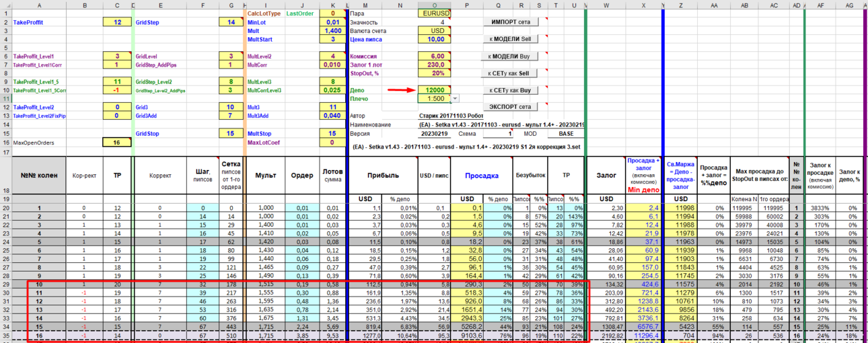Select the MaxLotCoef value cell

[x=332, y=142]
